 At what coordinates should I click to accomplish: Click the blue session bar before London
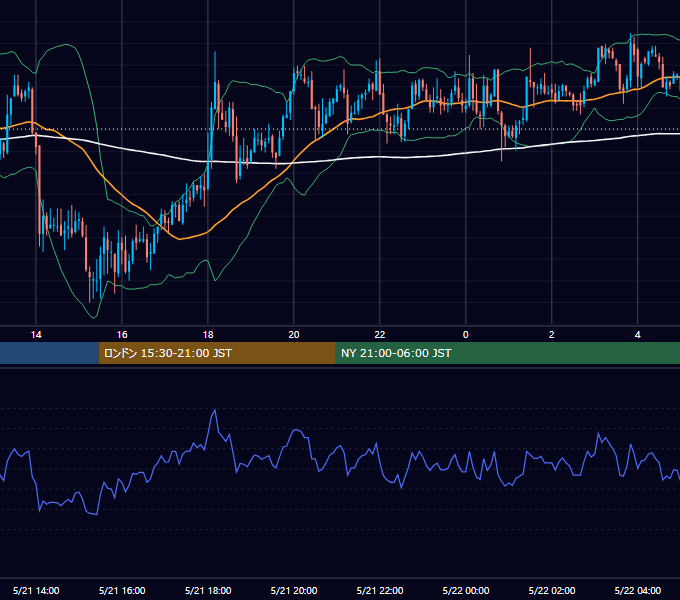tap(49, 353)
